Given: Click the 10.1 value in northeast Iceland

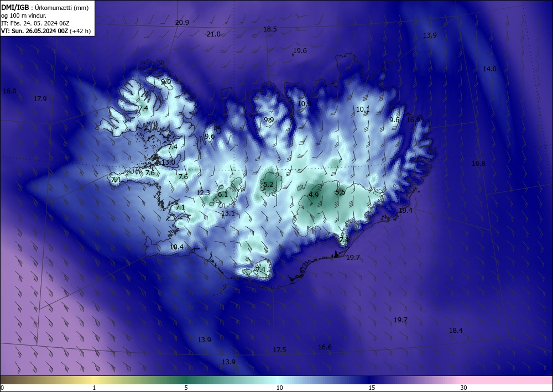Looking at the screenshot, I should [363, 109].
